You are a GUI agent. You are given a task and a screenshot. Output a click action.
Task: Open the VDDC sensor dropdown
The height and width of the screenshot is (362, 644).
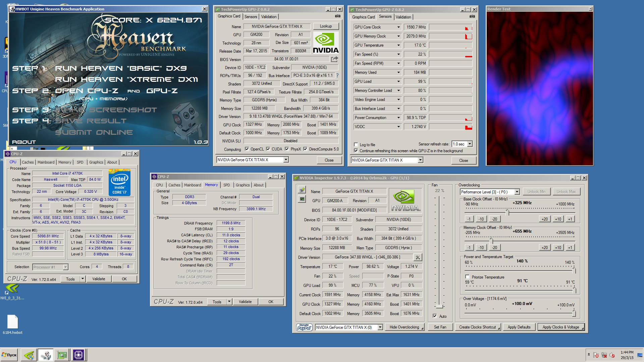point(398,127)
